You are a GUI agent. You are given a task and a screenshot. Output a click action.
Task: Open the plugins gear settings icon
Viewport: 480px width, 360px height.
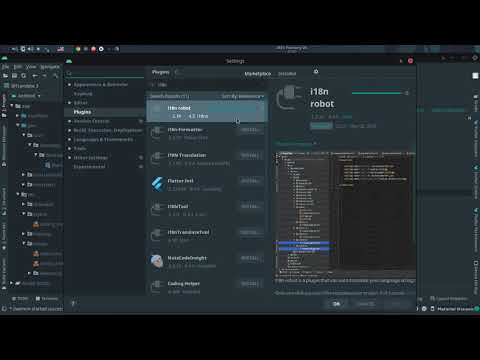pyautogui.click(x=316, y=72)
